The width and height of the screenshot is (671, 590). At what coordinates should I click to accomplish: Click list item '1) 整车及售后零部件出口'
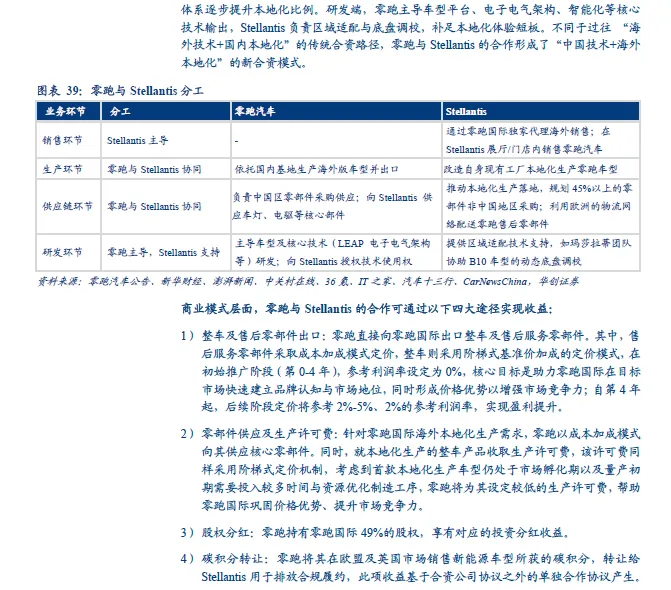tap(411, 371)
